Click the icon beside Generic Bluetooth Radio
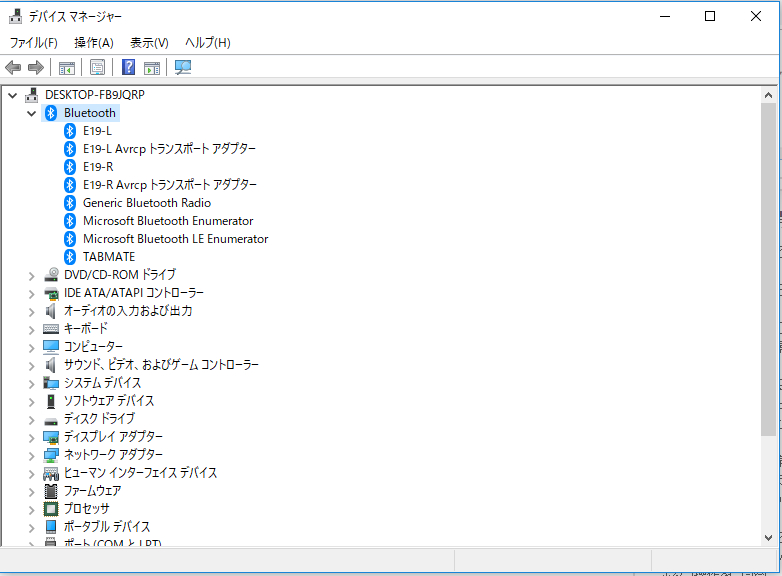The image size is (782, 576). tap(70, 202)
